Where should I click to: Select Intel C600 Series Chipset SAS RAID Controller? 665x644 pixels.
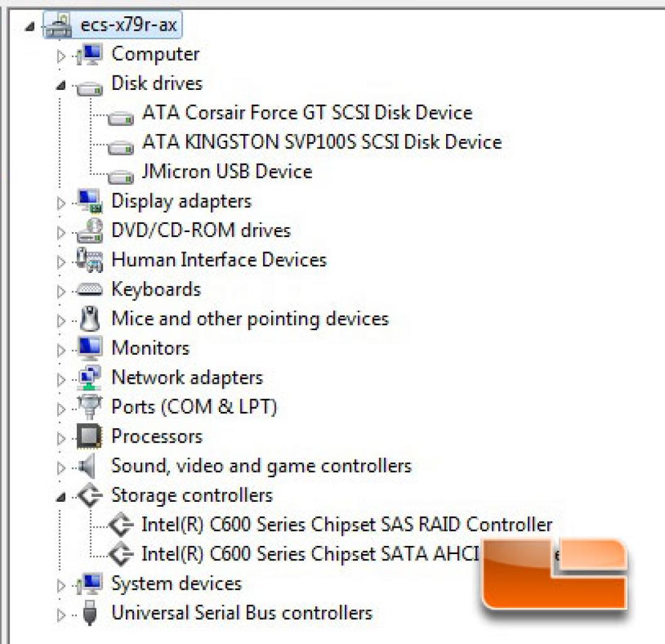click(347, 525)
